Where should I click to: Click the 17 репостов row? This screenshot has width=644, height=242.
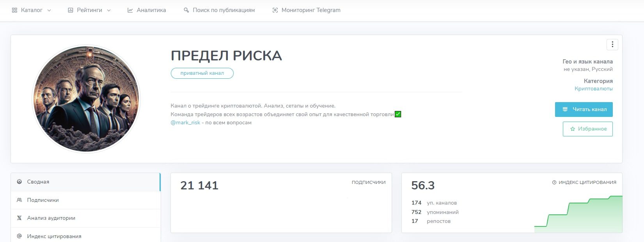pyautogui.click(x=431, y=221)
